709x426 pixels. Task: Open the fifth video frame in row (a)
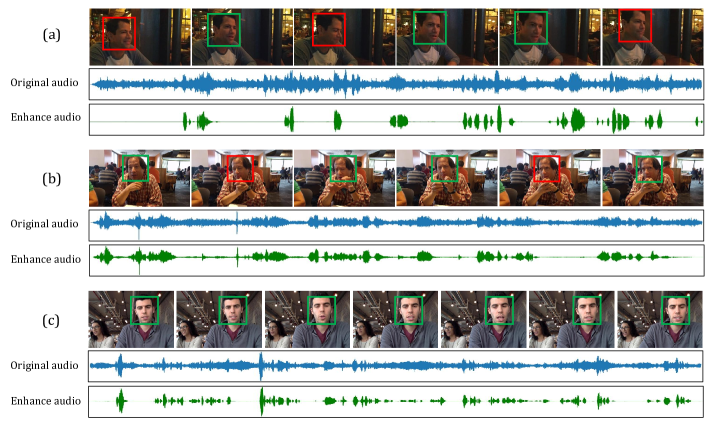click(550, 37)
